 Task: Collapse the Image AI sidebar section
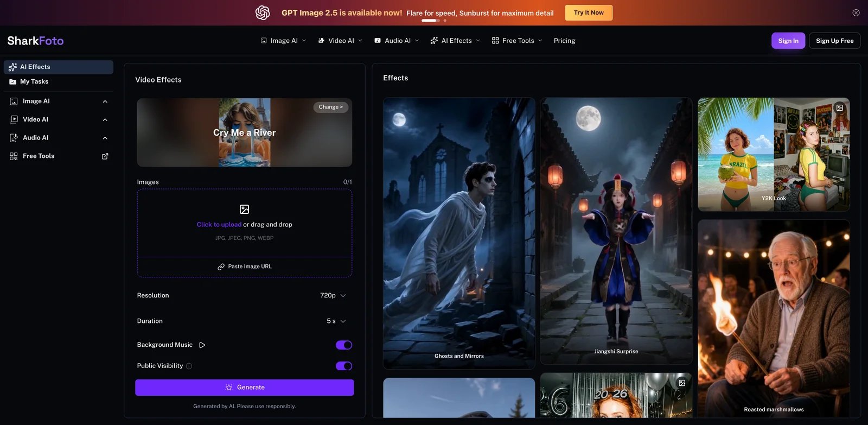click(x=105, y=102)
